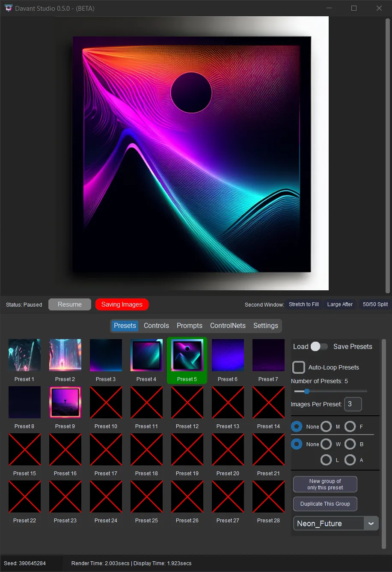Click the Davant Studio logo icon
Screen dimensions: 392x572
pos(8,8)
